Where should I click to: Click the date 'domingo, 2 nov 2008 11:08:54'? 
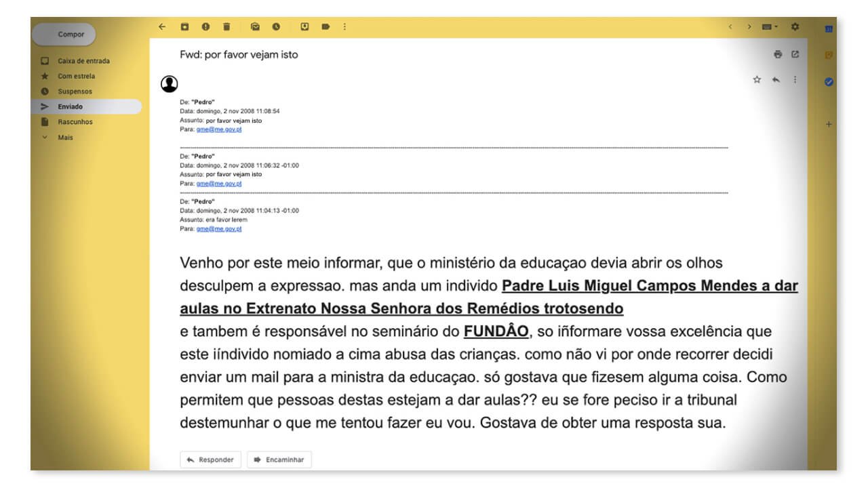[x=238, y=111]
